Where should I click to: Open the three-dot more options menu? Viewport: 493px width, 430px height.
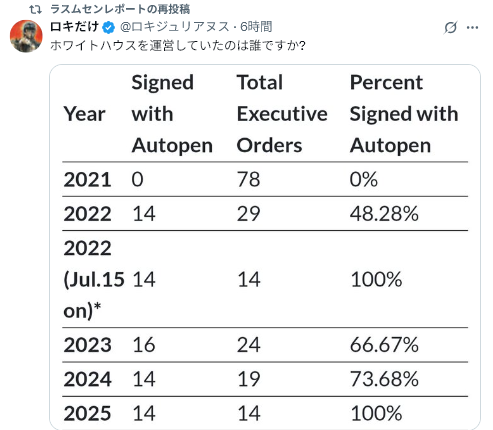(x=472, y=27)
